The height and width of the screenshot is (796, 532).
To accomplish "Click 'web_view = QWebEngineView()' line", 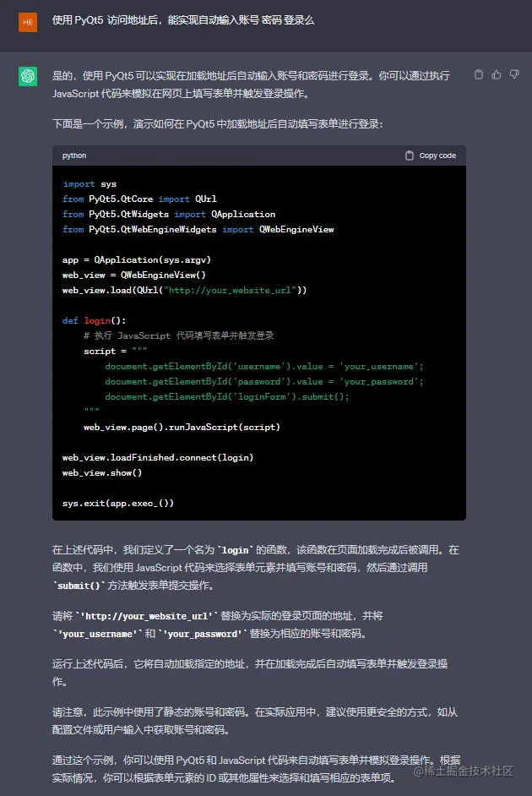I will click(134, 275).
